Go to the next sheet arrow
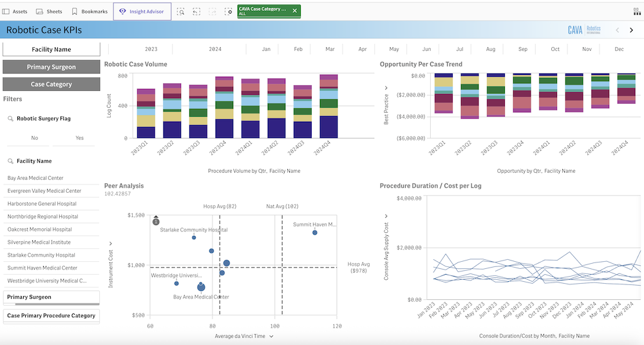644x345 pixels. [x=632, y=30]
